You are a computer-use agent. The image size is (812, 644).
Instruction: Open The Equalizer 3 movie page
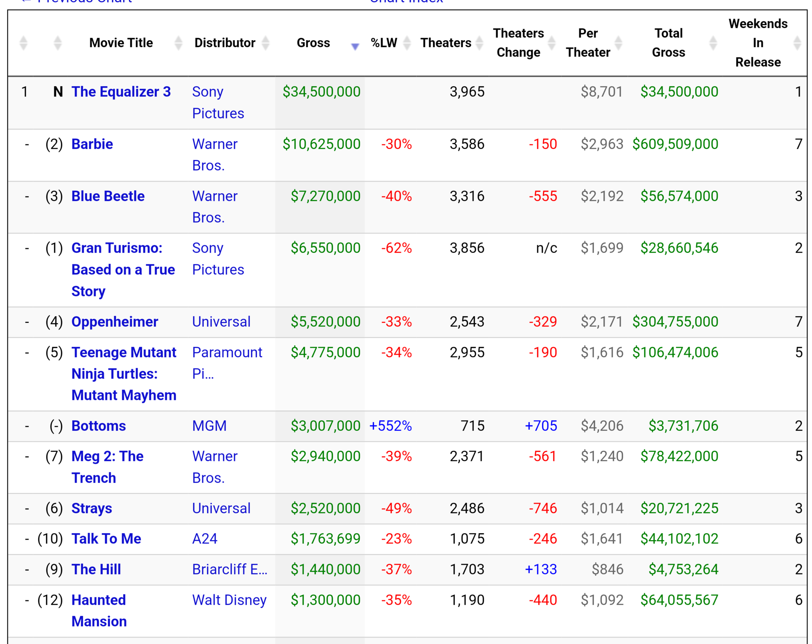[x=121, y=92]
